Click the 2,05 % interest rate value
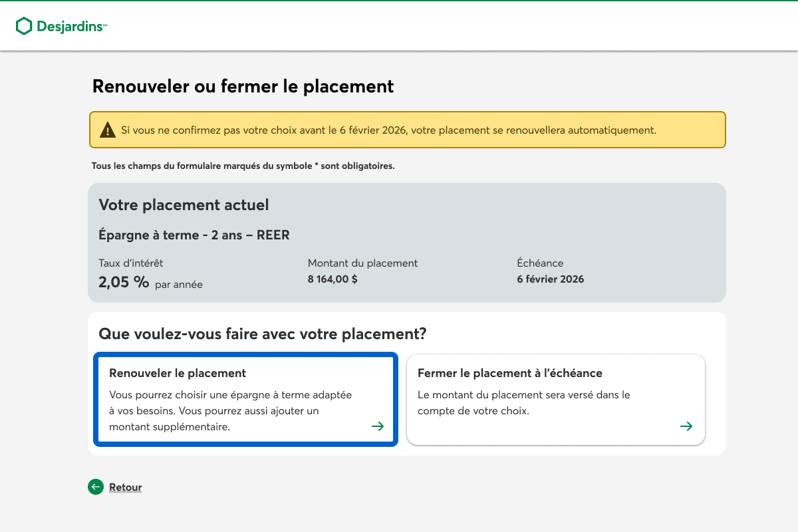Image resolution: width=798 pixels, height=532 pixels. pos(124,282)
